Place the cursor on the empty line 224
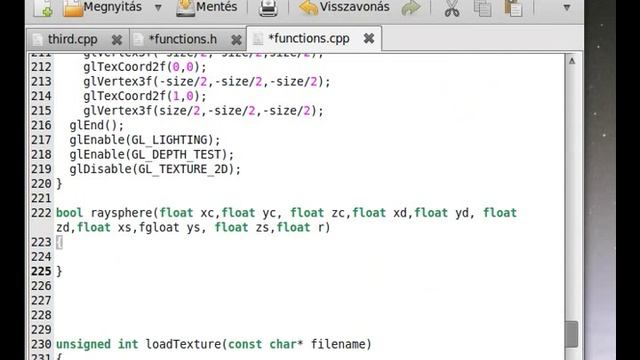Viewport: 640px width, 360px height. [310, 257]
